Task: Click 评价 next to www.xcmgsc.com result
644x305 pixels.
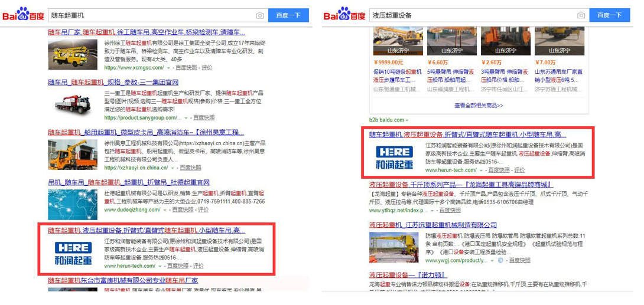Action: coord(206,68)
